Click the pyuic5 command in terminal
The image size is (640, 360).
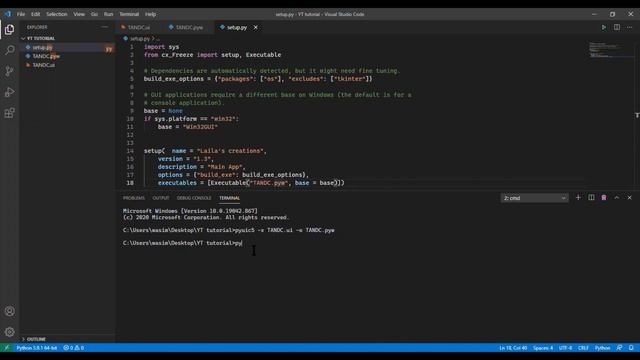pos(285,230)
